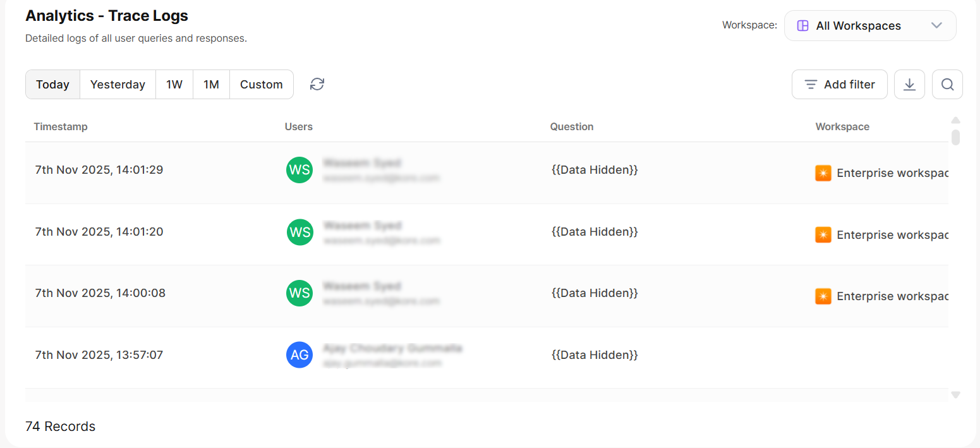Click the Timestamp column header
The height and width of the screenshot is (448, 980).
(61, 126)
